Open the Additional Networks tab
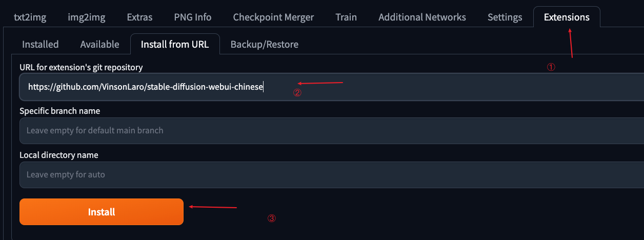Image resolution: width=644 pixels, height=240 pixels. click(422, 17)
